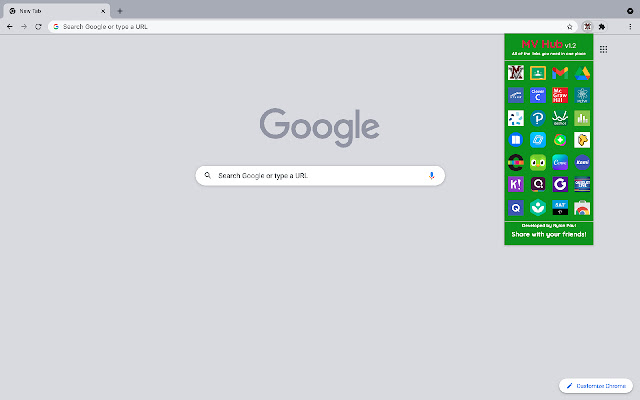Select the New Tab tab

point(57,11)
